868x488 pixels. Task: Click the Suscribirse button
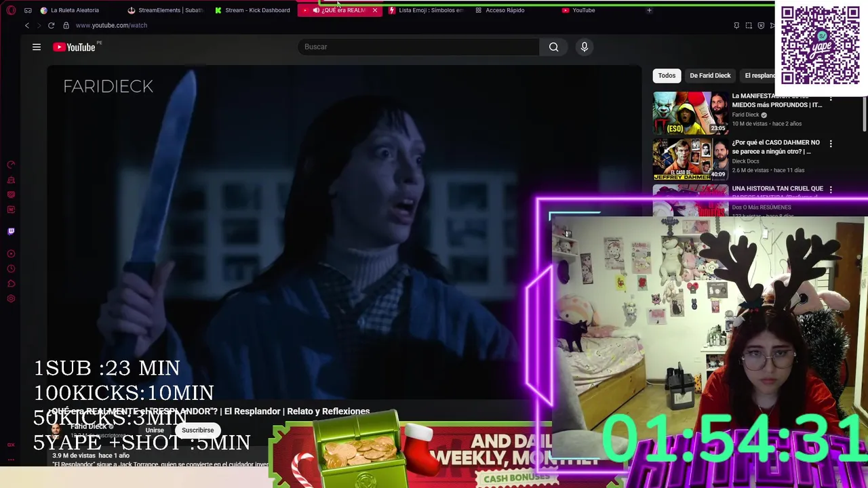point(197,430)
